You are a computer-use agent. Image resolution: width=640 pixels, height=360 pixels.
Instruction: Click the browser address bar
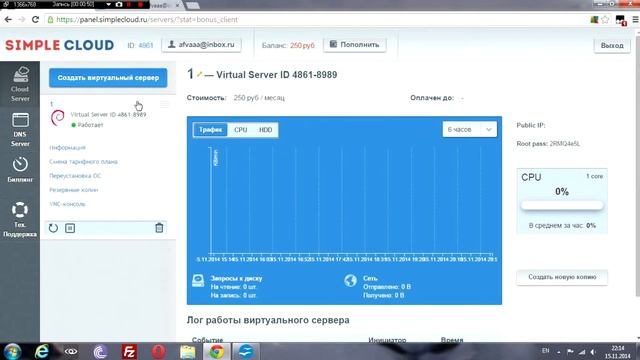(x=318, y=19)
